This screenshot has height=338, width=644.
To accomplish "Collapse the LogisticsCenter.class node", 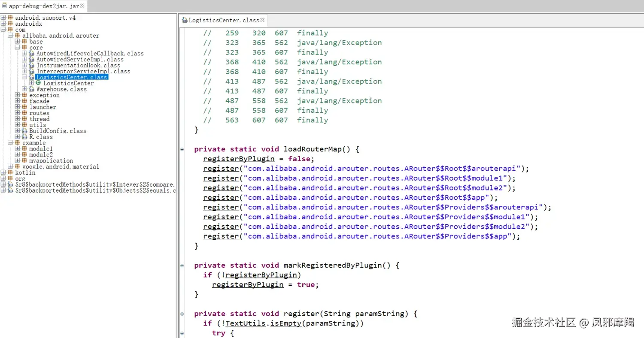I will pos(24,77).
